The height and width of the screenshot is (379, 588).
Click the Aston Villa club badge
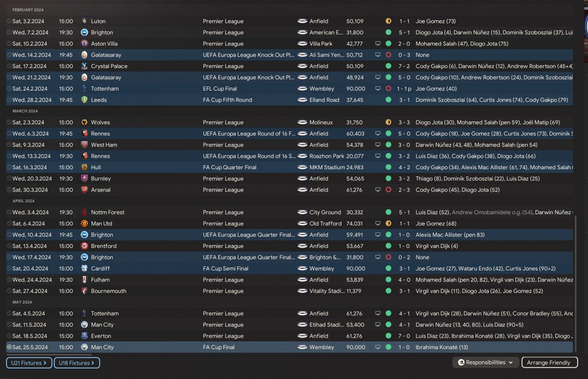click(84, 44)
